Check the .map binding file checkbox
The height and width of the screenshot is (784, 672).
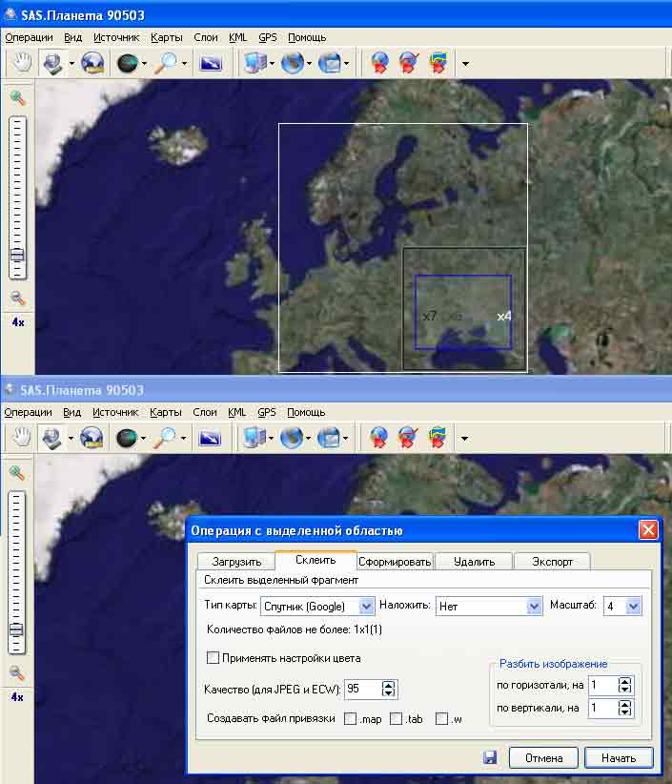(351, 718)
